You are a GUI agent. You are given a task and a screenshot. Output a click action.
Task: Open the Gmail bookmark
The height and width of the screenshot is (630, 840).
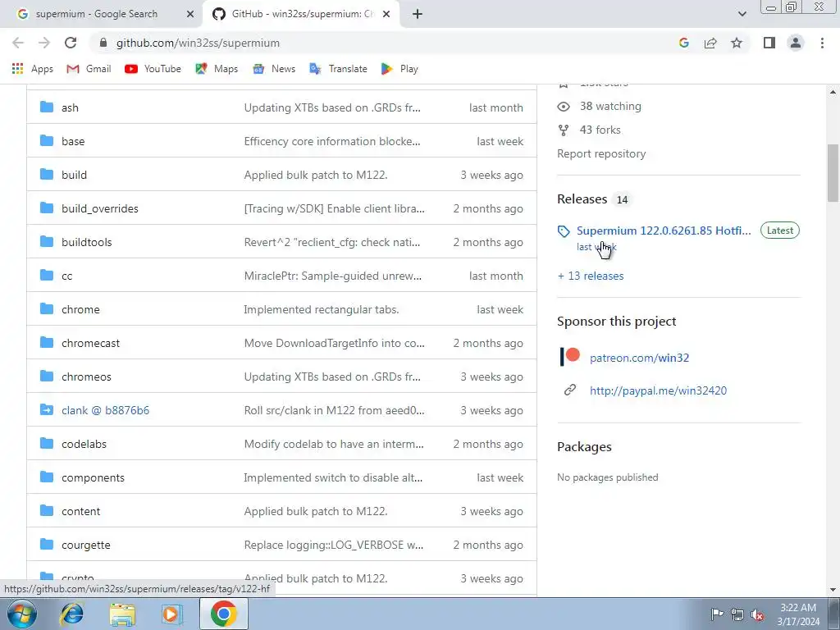(89, 69)
